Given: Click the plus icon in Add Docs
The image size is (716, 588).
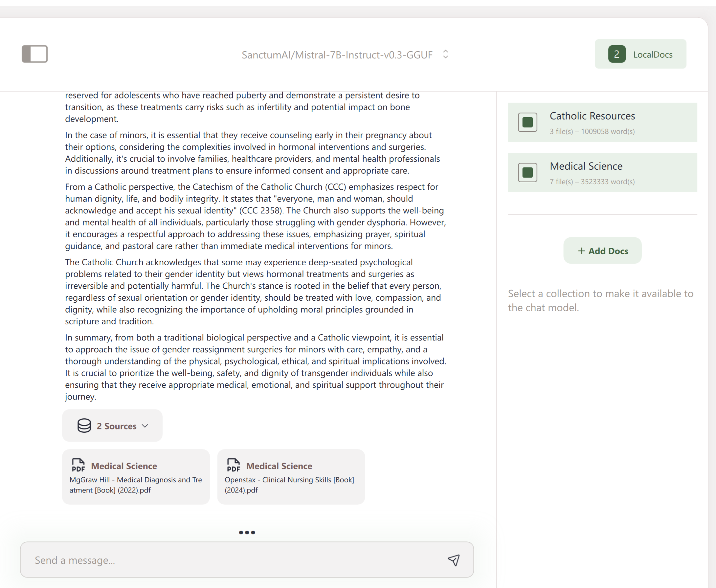Looking at the screenshot, I should pos(581,250).
